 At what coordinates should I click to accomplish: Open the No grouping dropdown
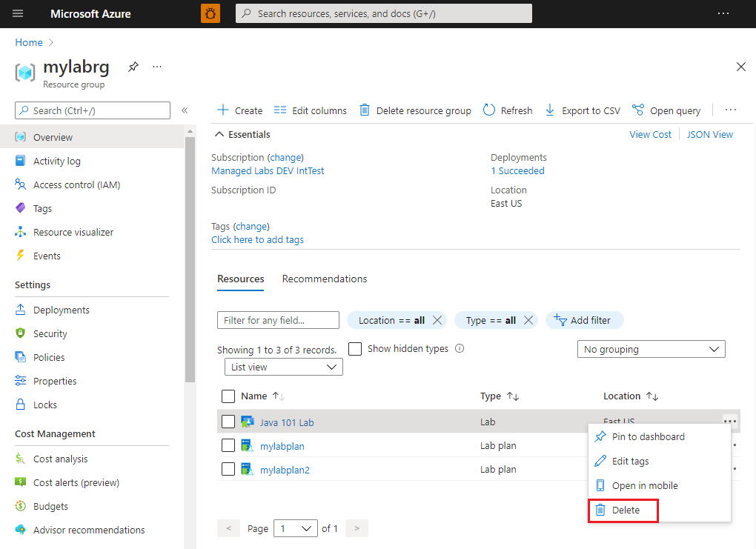click(x=651, y=349)
